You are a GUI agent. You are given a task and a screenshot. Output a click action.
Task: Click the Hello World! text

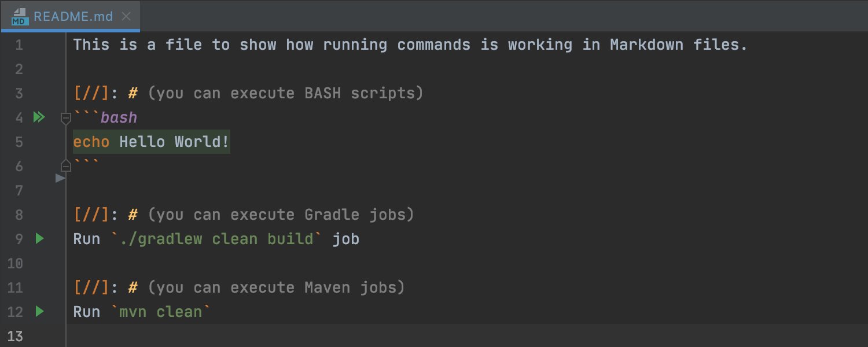[174, 142]
